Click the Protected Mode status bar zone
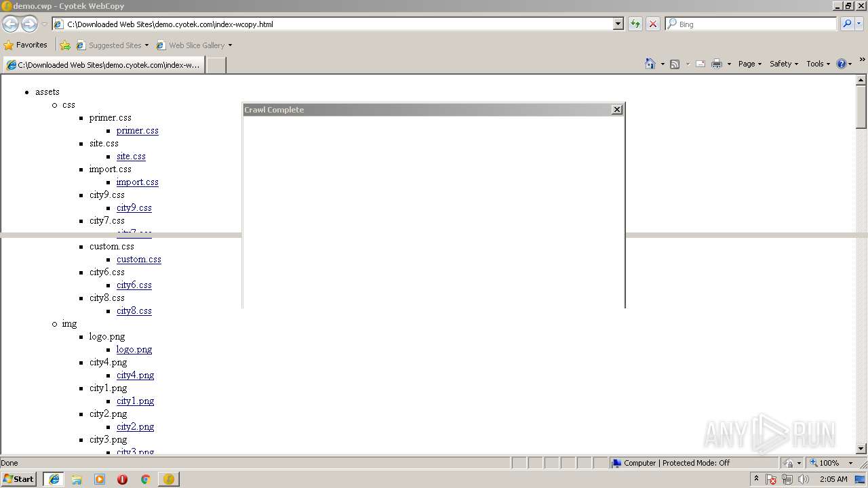This screenshot has height=488, width=868. (694, 463)
